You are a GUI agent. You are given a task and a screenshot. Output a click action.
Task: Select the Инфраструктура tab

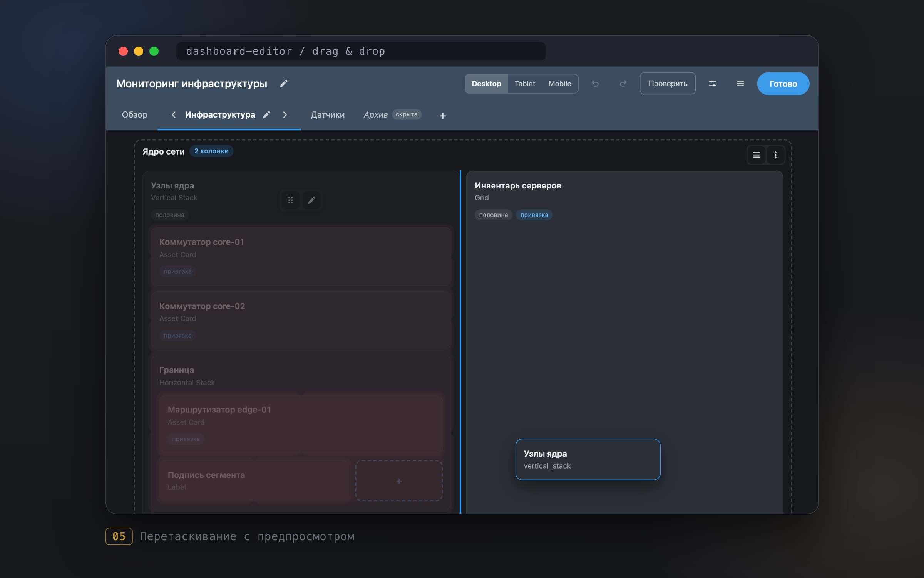click(x=220, y=115)
